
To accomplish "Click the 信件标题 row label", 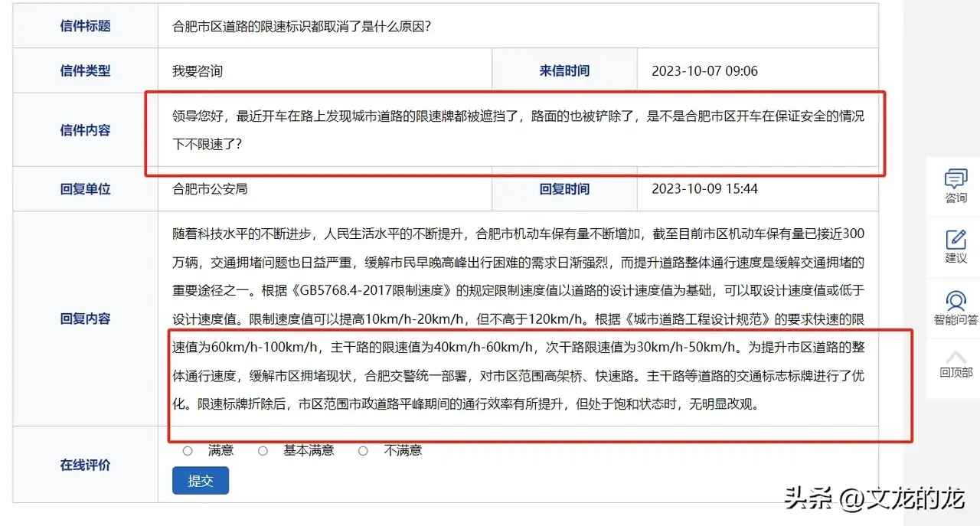I will [86, 26].
